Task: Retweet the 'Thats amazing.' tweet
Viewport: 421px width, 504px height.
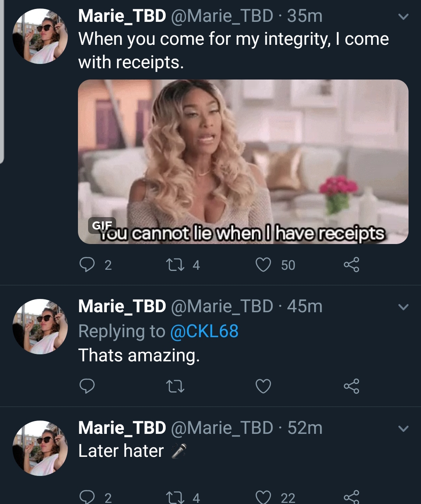Action: pyautogui.click(x=175, y=386)
